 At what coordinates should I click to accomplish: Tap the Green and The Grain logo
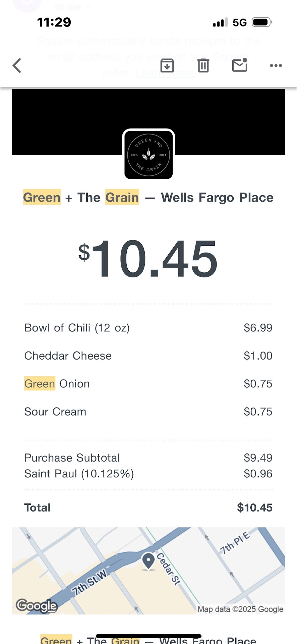[x=148, y=155]
